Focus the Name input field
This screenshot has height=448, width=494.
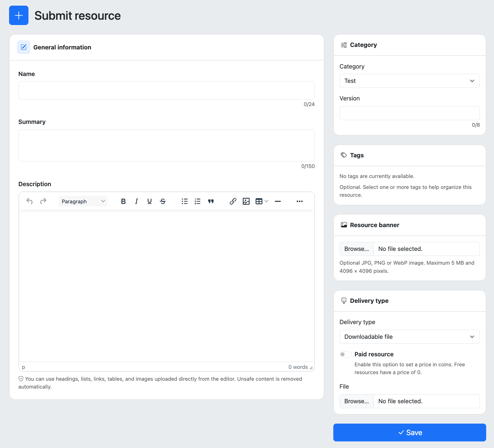click(167, 90)
